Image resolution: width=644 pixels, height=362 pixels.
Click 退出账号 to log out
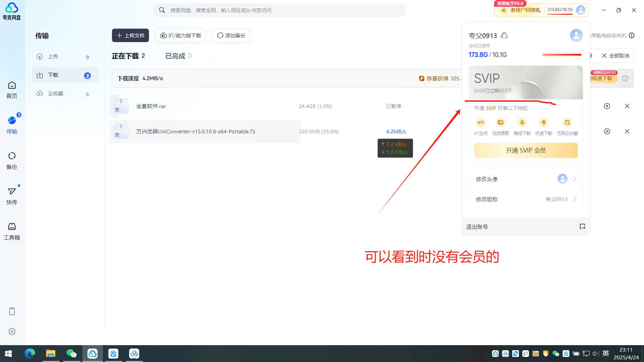tap(477, 227)
